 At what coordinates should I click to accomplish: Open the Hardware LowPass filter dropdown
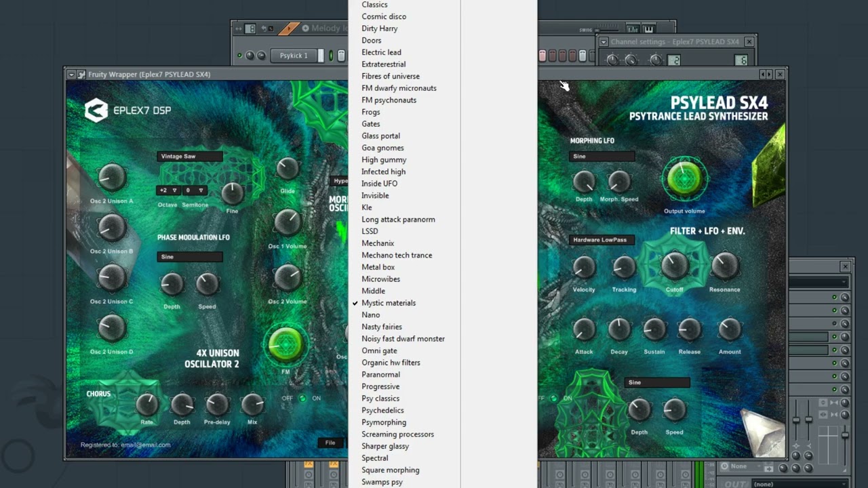point(602,239)
